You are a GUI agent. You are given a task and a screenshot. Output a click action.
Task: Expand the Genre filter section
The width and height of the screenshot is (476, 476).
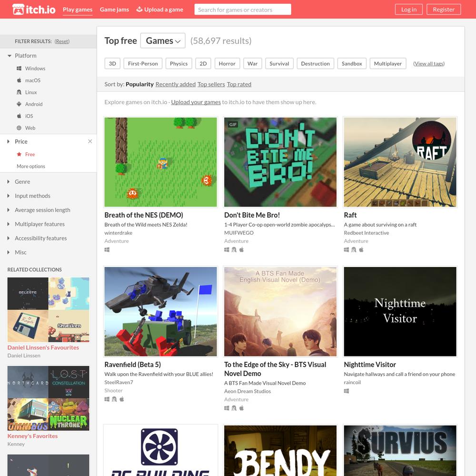pos(8,181)
